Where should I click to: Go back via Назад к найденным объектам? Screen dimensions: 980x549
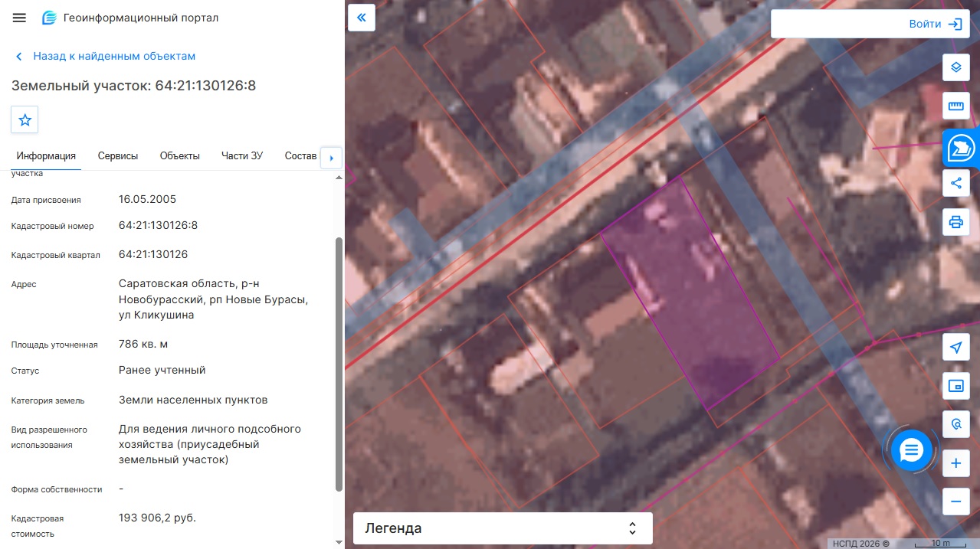(104, 56)
